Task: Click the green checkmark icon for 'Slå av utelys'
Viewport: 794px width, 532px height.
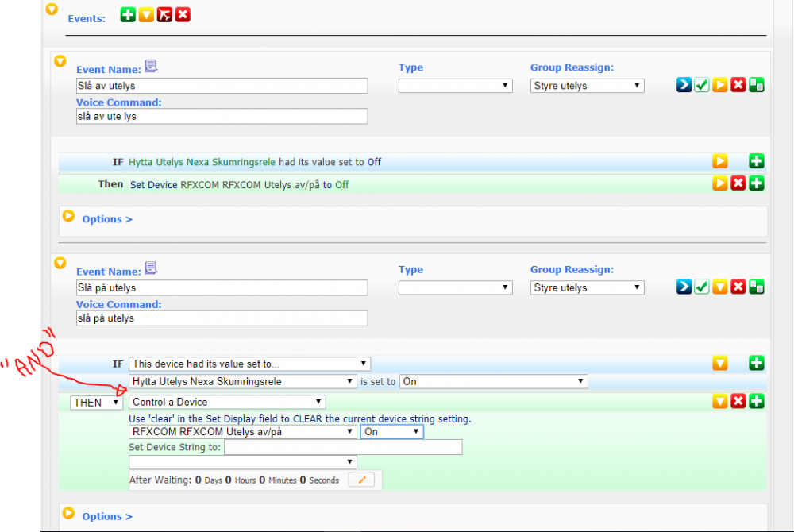Action: pos(702,85)
